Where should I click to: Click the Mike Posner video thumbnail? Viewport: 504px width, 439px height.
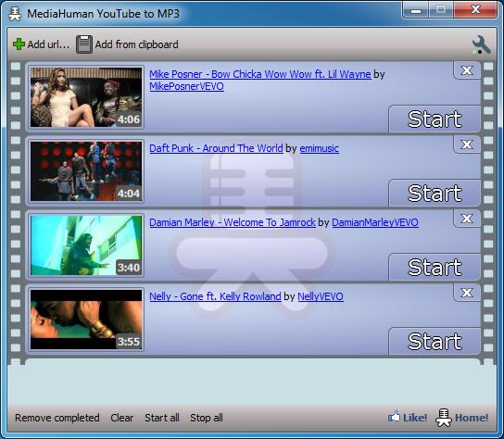pyautogui.click(x=86, y=96)
